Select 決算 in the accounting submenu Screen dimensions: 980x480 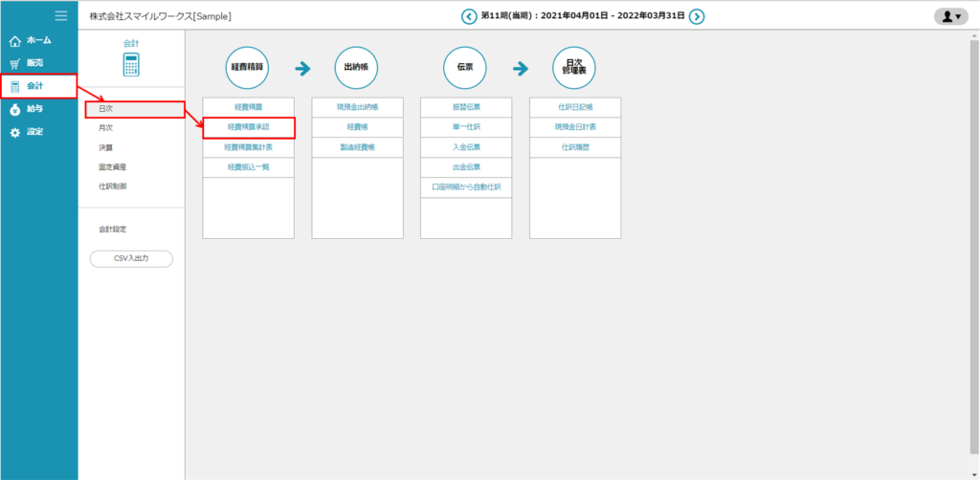pos(105,147)
